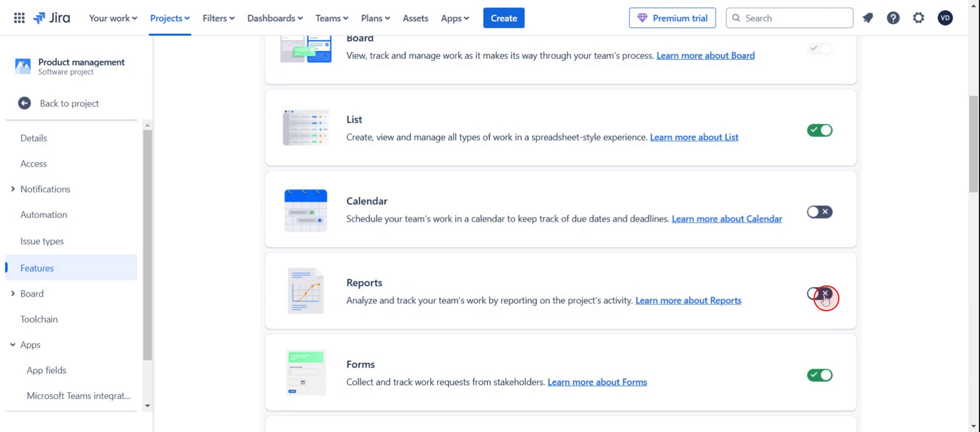
Task: Select Issue types in the sidebar
Action: click(42, 241)
